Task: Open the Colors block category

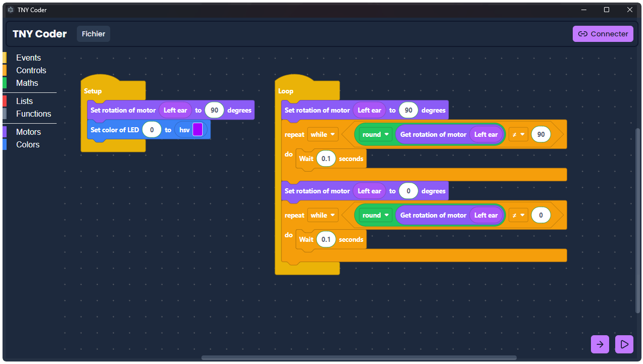Action: point(27,144)
